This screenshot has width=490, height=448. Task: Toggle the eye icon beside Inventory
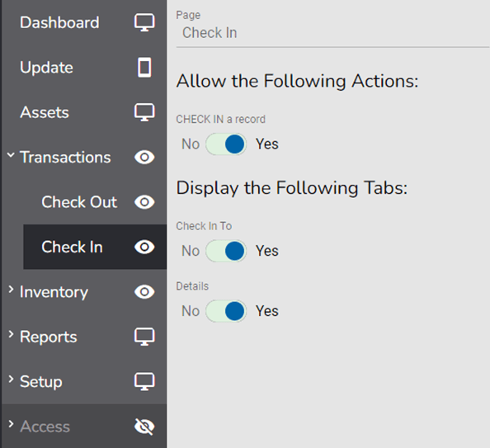tap(144, 292)
